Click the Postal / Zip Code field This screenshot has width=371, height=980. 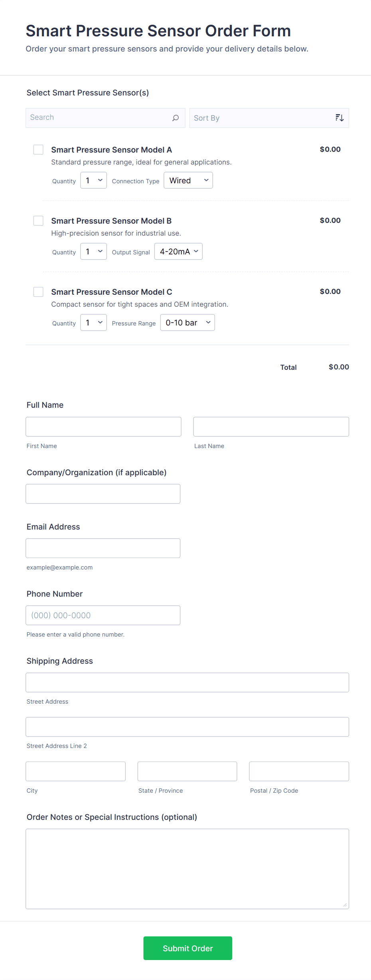coord(299,772)
